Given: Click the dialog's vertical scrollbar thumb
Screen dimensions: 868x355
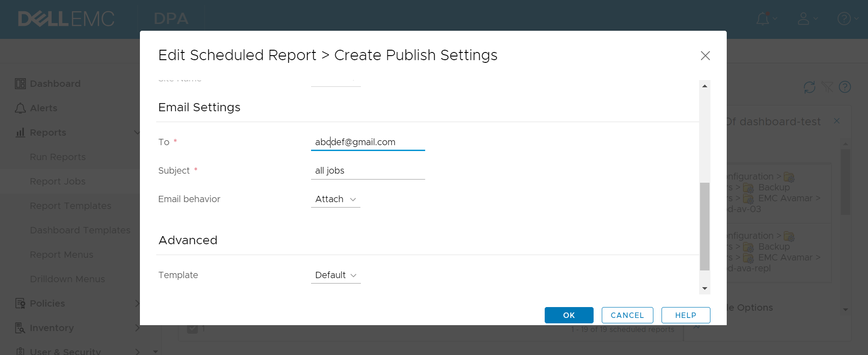Looking at the screenshot, I should [705, 226].
